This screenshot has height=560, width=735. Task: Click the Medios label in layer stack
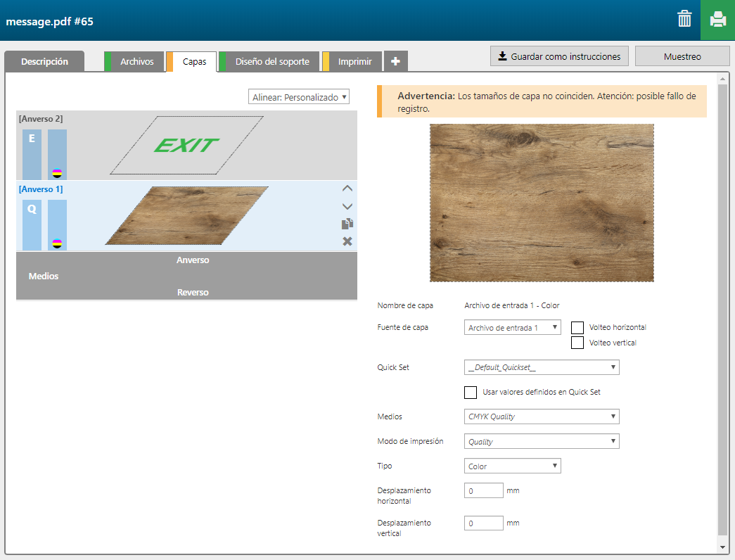(44, 276)
